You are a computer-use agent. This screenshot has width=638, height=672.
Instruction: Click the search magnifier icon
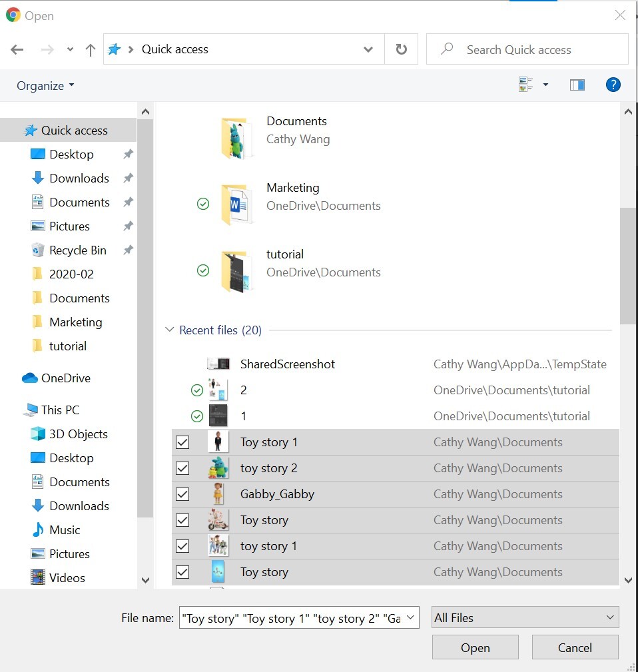point(447,49)
